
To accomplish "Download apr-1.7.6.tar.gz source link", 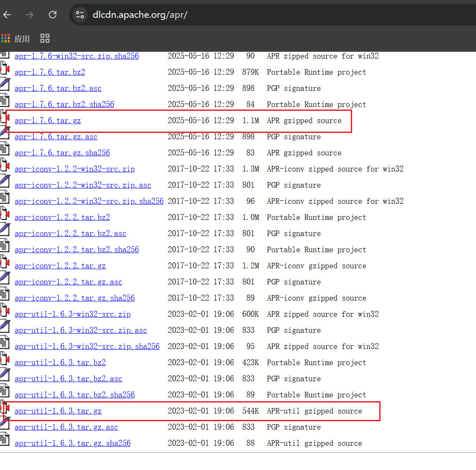I will tap(48, 121).
